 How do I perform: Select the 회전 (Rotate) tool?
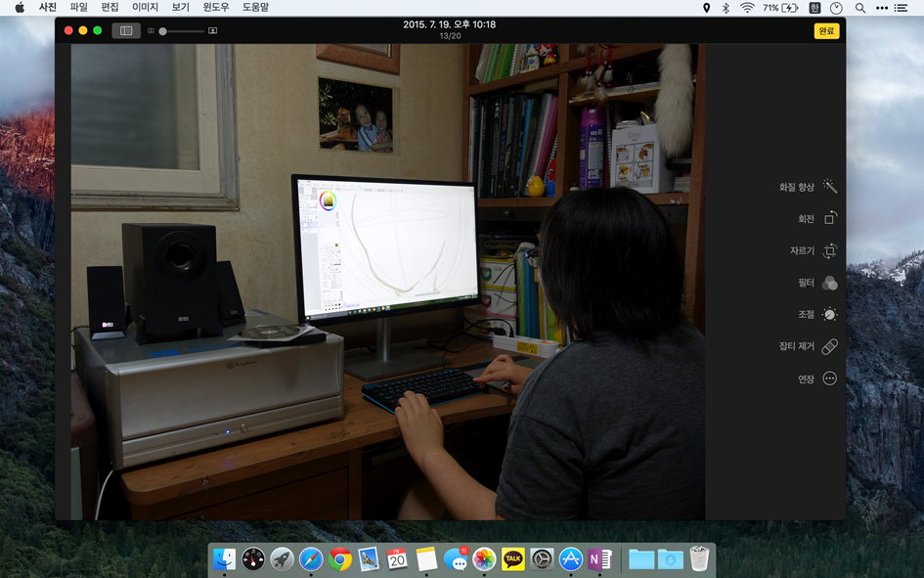click(x=817, y=219)
